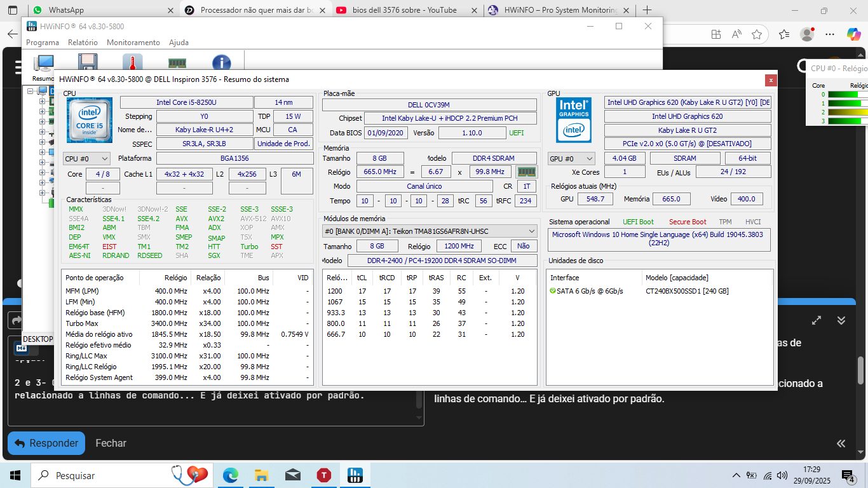Click the Resumo computer toolbar icon
868x488 pixels.
click(x=43, y=64)
